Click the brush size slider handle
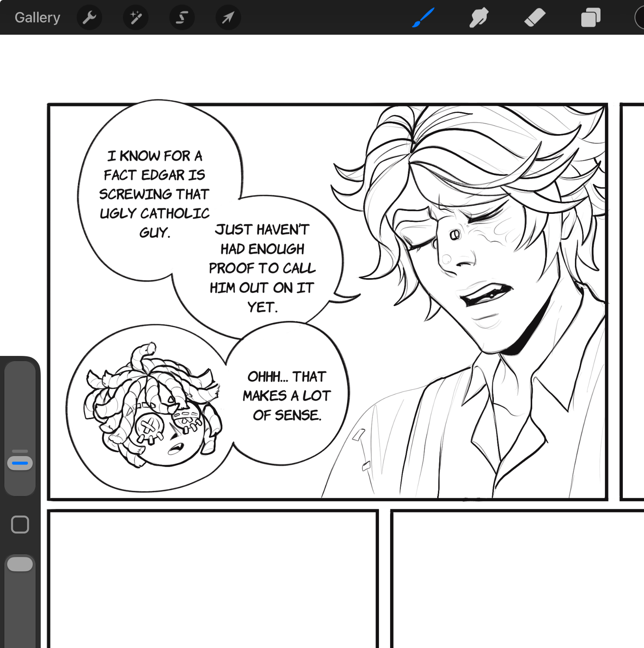The image size is (644, 648). (x=20, y=463)
